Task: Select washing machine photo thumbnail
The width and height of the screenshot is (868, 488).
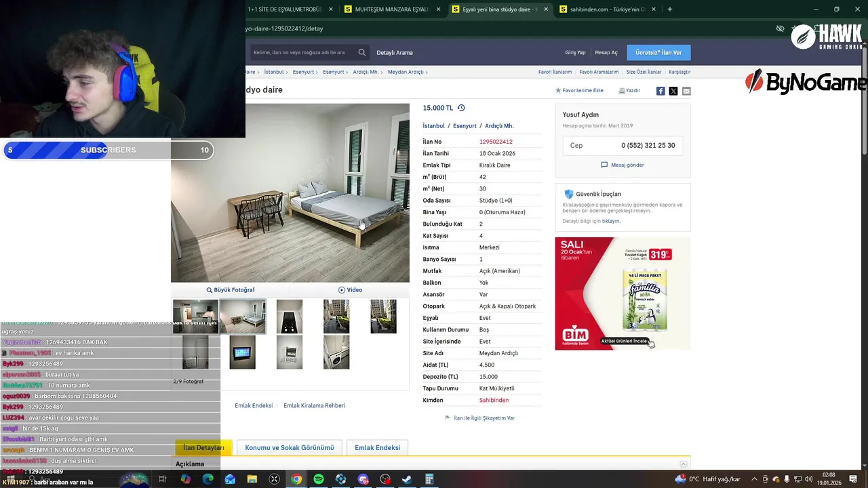Action: coord(336,352)
